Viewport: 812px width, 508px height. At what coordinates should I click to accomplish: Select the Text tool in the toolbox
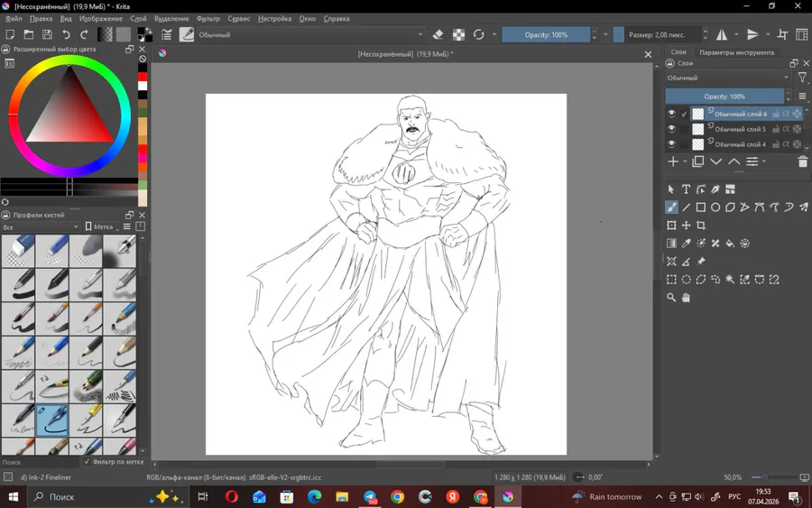click(686, 189)
